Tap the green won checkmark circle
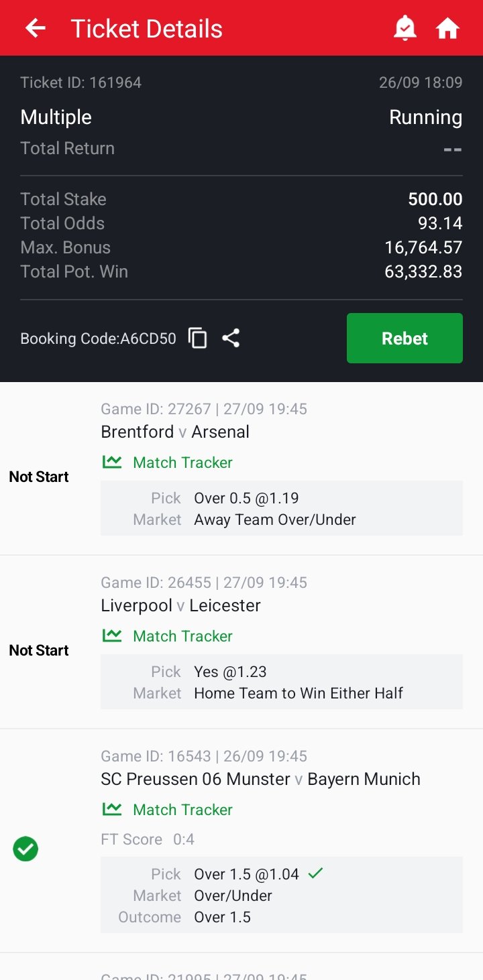The image size is (483, 980). [25, 849]
